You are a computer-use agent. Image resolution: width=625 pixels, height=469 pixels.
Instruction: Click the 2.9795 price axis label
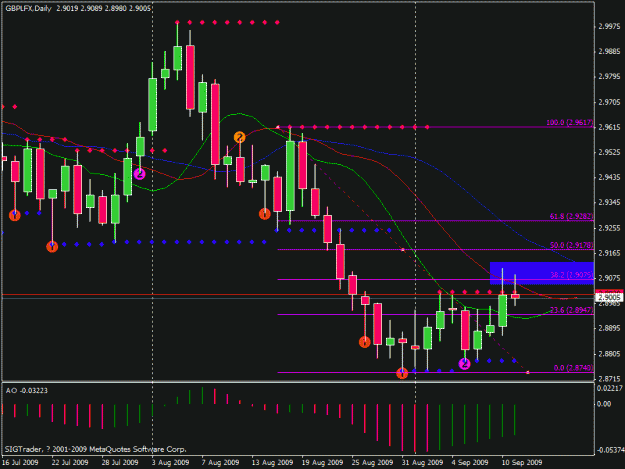pos(609,77)
